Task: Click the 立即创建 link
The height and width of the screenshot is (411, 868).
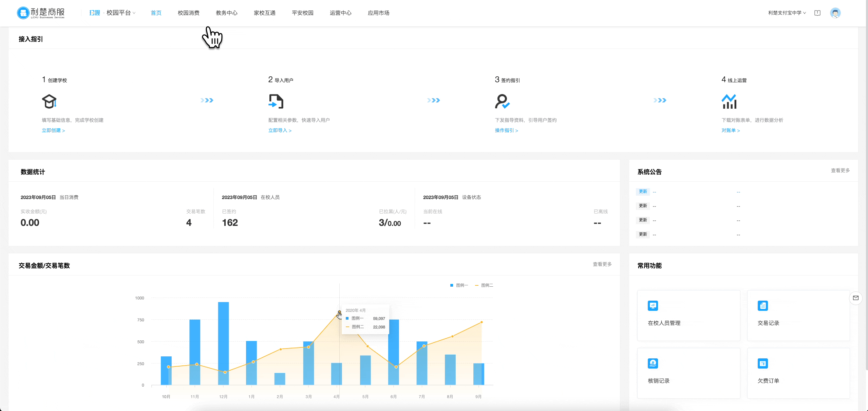Action: point(53,130)
